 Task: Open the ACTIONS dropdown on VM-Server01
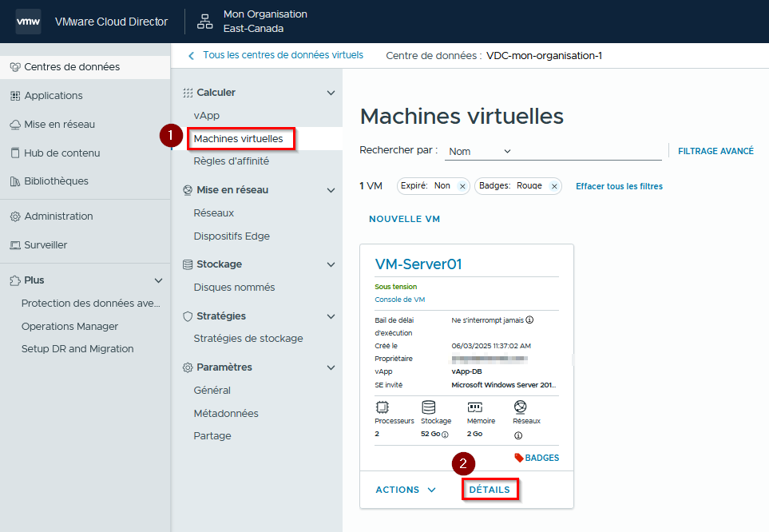[406, 490]
